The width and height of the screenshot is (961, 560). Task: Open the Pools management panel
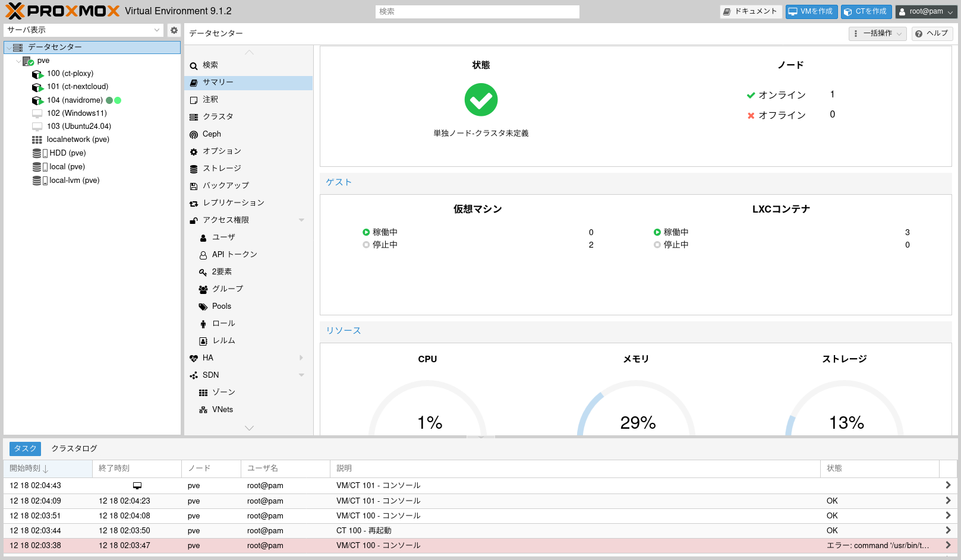tap(222, 306)
